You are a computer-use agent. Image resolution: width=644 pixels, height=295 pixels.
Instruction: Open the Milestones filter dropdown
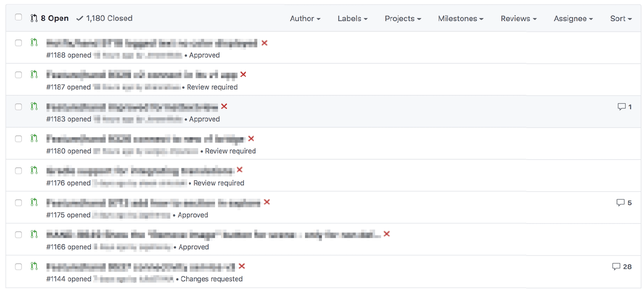point(461,19)
